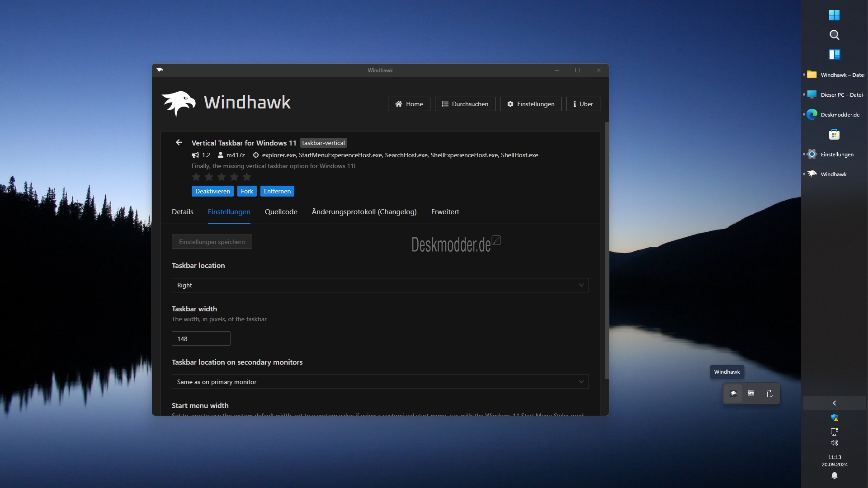Viewport: 868px width, 488px height.
Task: Switch to the Erweitert tab
Action: 445,212
